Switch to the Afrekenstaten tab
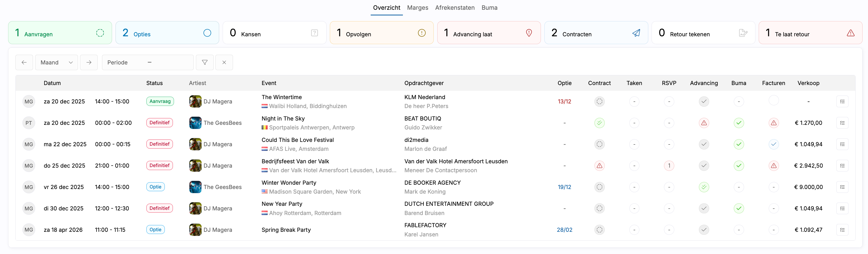Screen dimensions: 868x254 tap(455, 8)
